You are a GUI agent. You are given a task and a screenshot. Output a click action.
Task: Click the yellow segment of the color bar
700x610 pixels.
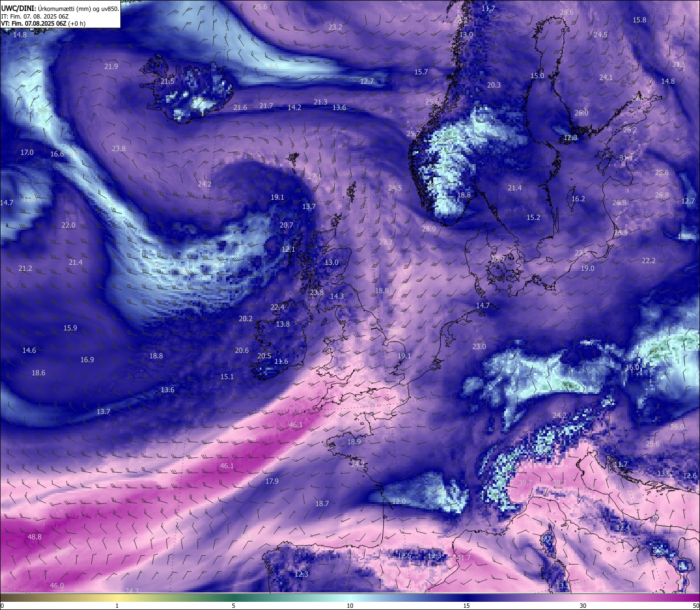(x=117, y=597)
